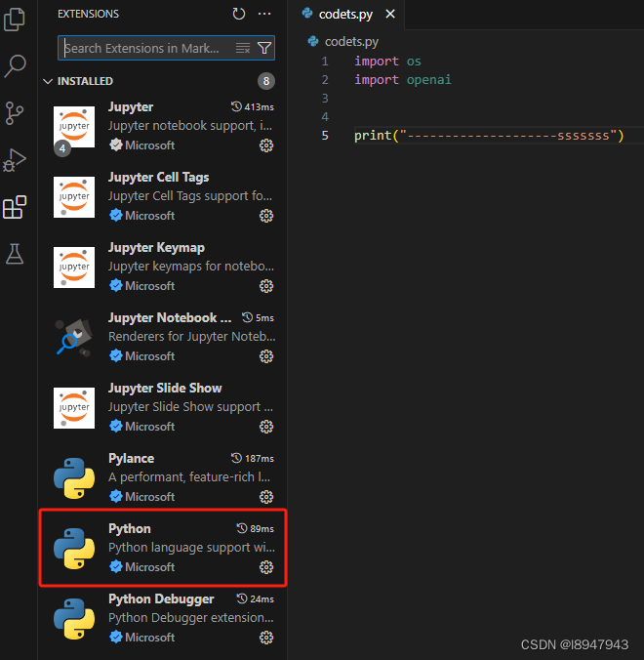
Task: Click the EXTENSIONS panel header title
Action: click(89, 14)
